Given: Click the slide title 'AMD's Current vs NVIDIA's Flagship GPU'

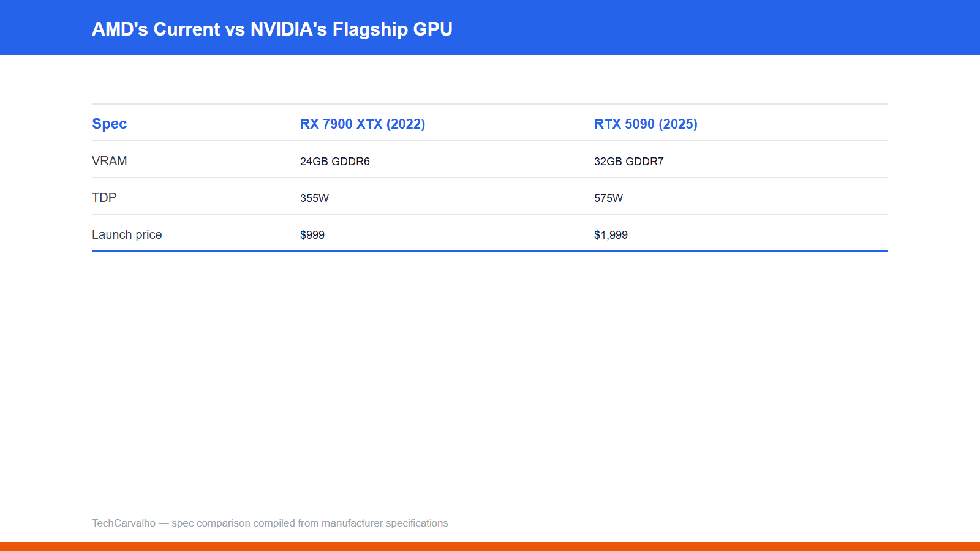Looking at the screenshot, I should [x=272, y=29].
